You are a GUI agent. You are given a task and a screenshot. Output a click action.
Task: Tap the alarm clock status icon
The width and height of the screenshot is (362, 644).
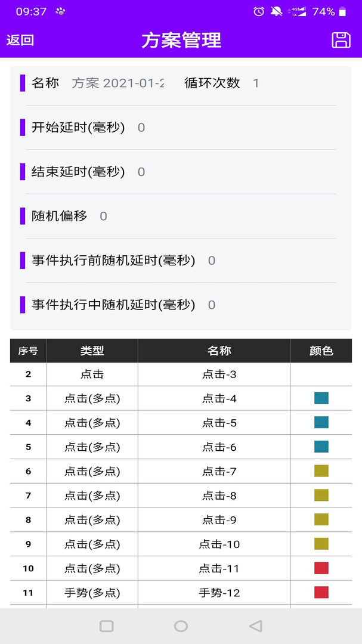(259, 11)
